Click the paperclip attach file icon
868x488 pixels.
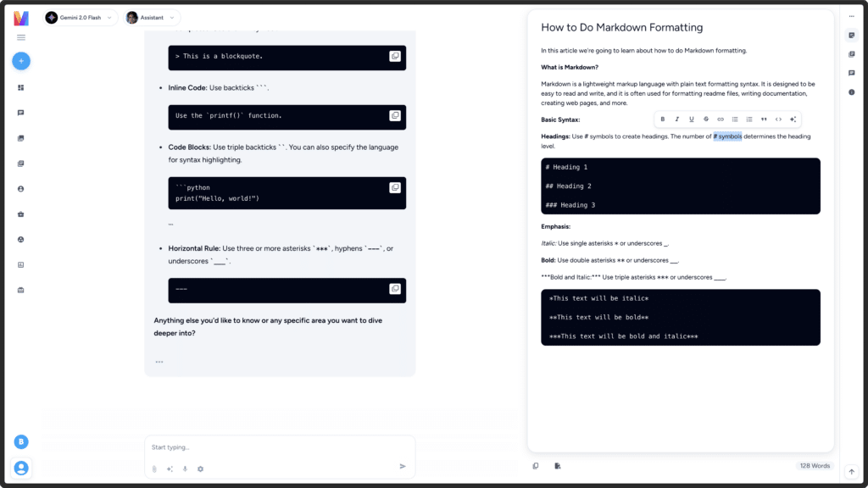[x=154, y=469]
